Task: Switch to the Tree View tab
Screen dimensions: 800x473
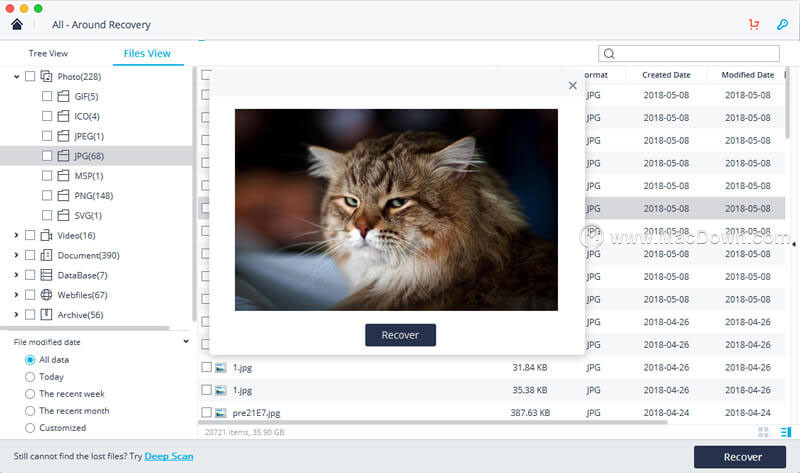Action: [x=48, y=54]
